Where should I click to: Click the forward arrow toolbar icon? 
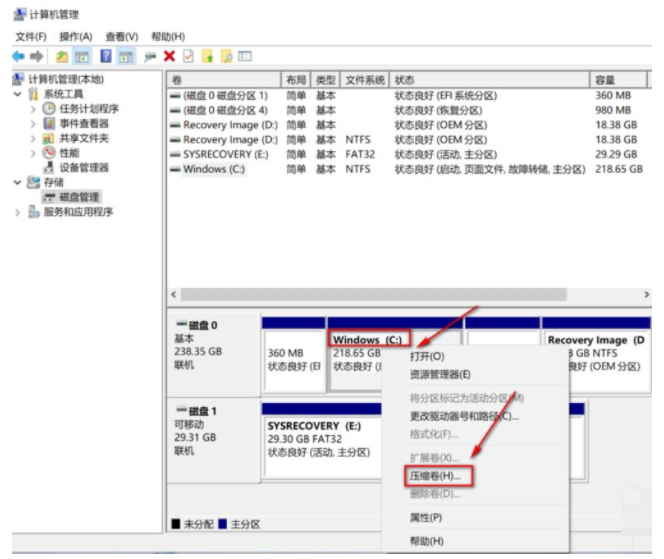[37, 57]
